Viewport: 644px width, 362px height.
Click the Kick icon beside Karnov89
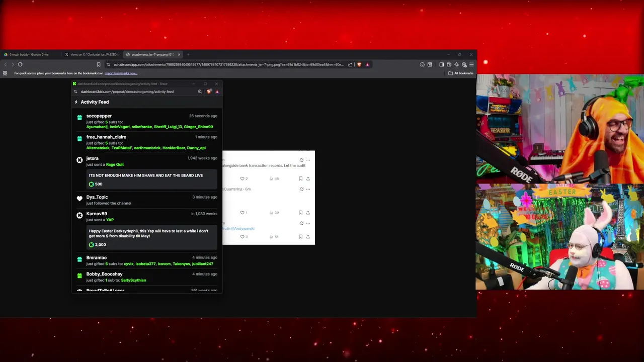pos(79,215)
